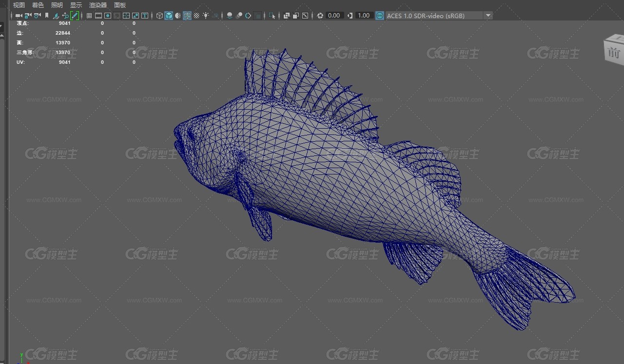Click the Gamma value field 1.00
This screenshot has width=624, height=364.
coord(364,16)
